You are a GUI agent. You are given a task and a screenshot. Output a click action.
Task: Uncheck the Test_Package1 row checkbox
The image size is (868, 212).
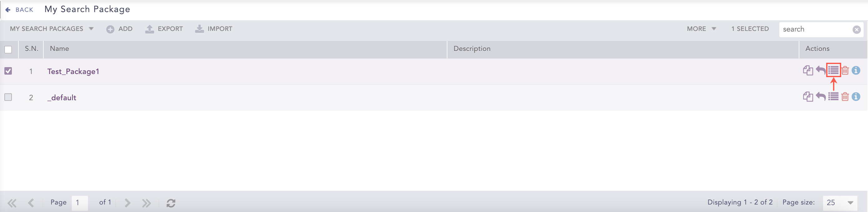[8, 71]
